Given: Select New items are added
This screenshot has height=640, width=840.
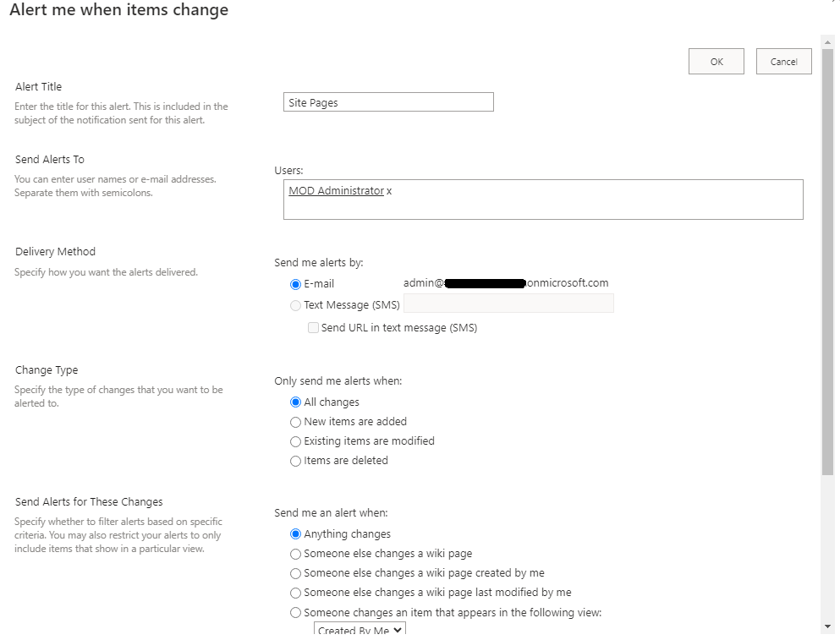Looking at the screenshot, I should [x=295, y=421].
